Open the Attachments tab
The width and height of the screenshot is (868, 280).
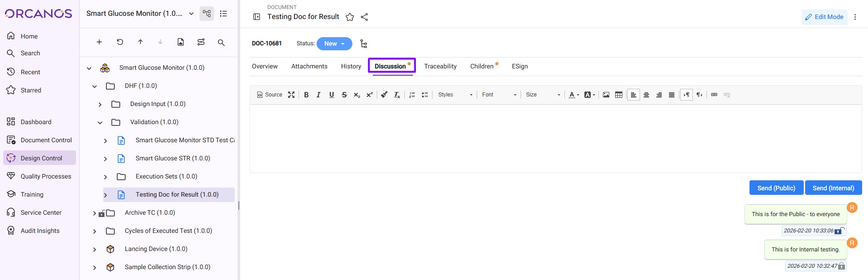(309, 66)
